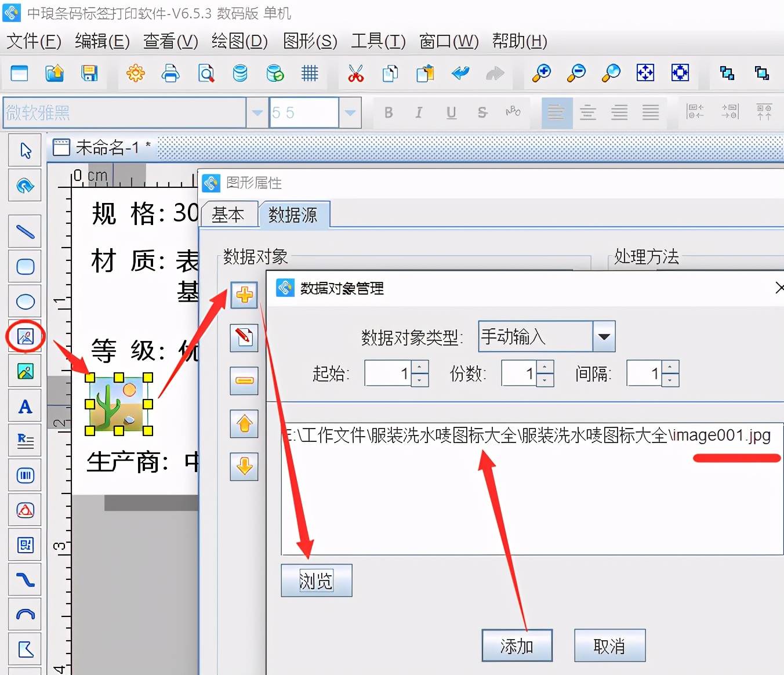Select the draw line tool
The height and width of the screenshot is (675, 784).
[x=26, y=232]
